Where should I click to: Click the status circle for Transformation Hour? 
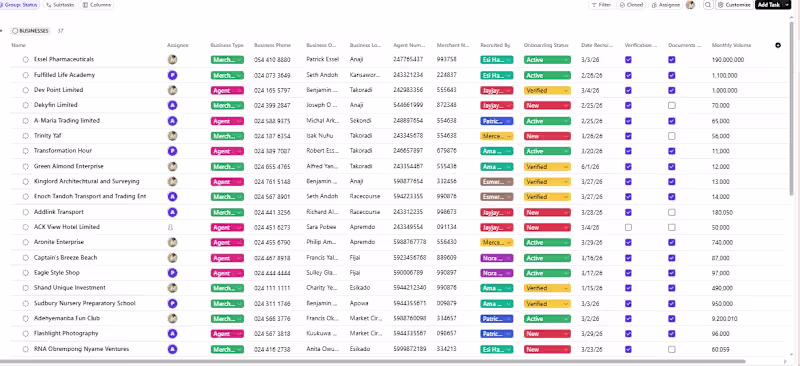tap(26, 151)
